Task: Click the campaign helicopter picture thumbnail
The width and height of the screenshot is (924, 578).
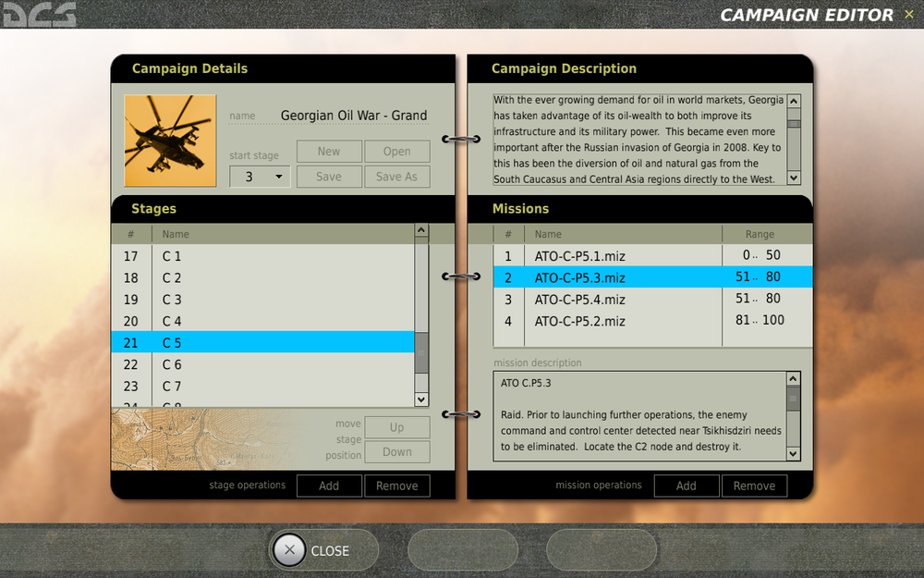Action: [170, 141]
